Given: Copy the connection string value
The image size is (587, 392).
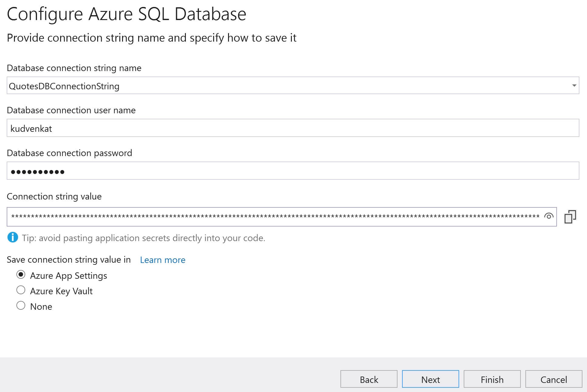Looking at the screenshot, I should tap(570, 217).
